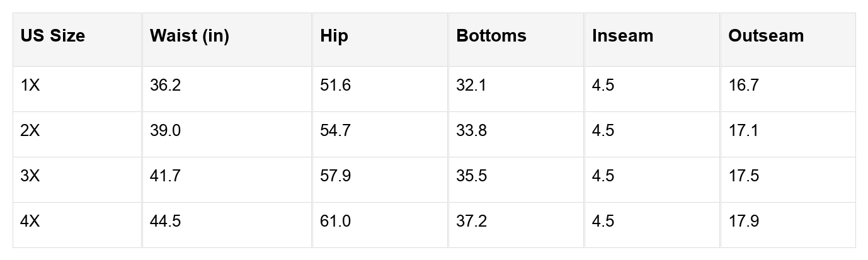Click the Bottoms column header
The image size is (868, 260).
(491, 36)
